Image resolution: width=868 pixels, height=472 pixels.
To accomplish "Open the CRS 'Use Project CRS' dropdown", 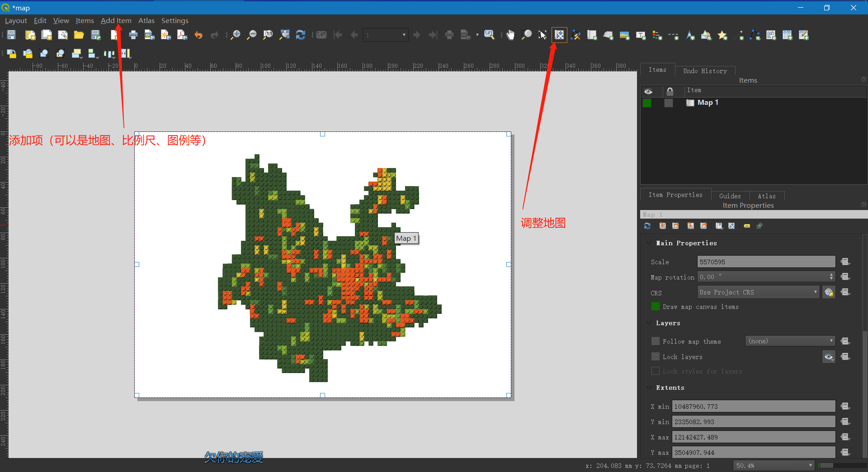I will coord(759,292).
